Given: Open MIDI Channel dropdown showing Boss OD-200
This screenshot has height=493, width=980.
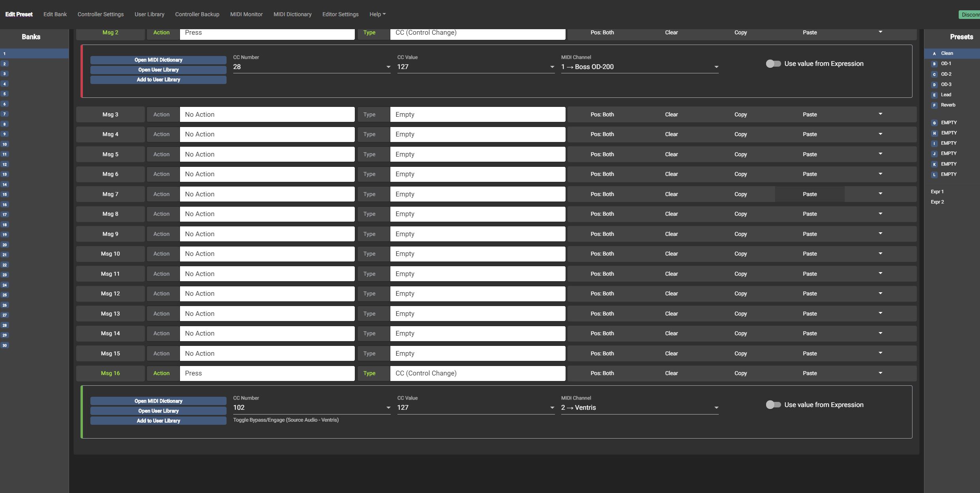Looking at the screenshot, I should click(639, 67).
